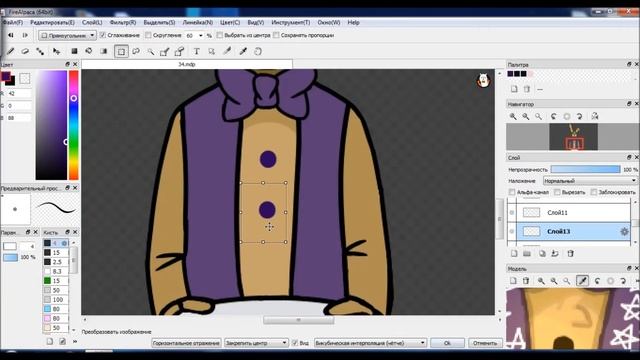Adjust the Непрозрачность layer opacity slider
Image resolution: width=640 pixels, height=360 pixels.
[585, 169]
